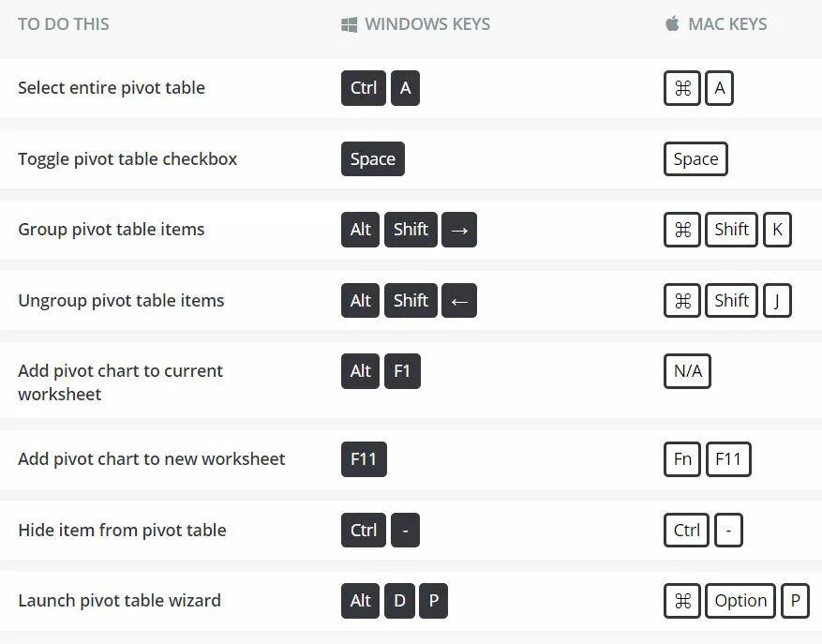Image resolution: width=822 pixels, height=644 pixels.
Task: Click the dark Windows Space key
Action: [x=373, y=159]
